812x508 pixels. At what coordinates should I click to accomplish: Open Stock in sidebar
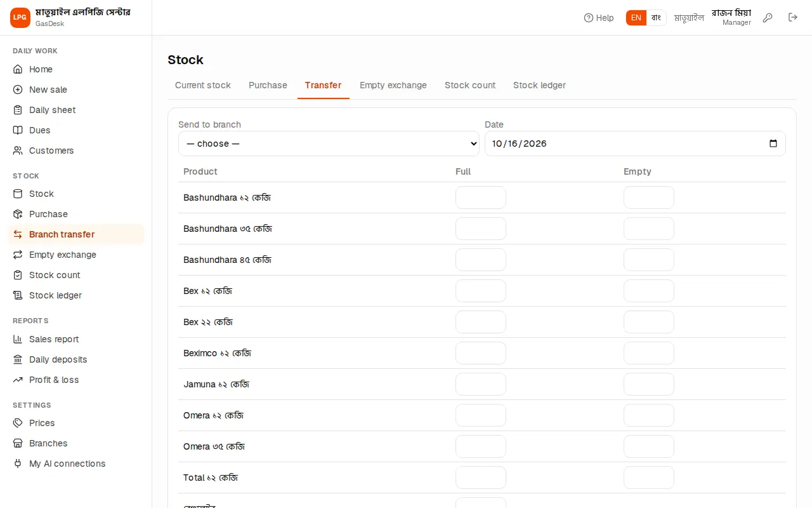[76, 194]
